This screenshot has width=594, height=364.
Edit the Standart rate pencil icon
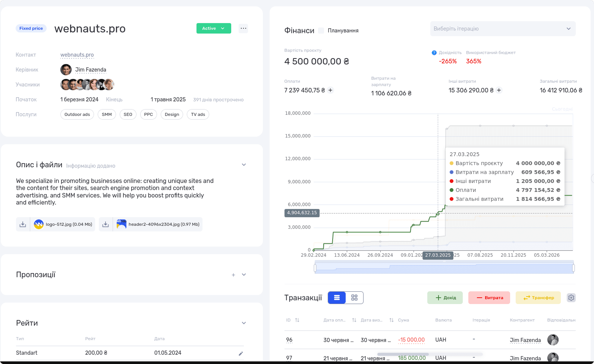(x=241, y=354)
